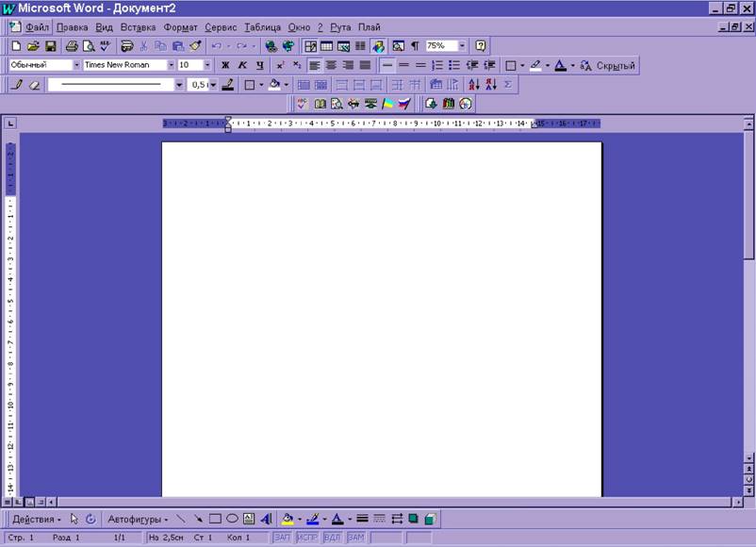The width and height of the screenshot is (756, 547).
Task: Open the print preview magnifier icon
Action: (89, 46)
